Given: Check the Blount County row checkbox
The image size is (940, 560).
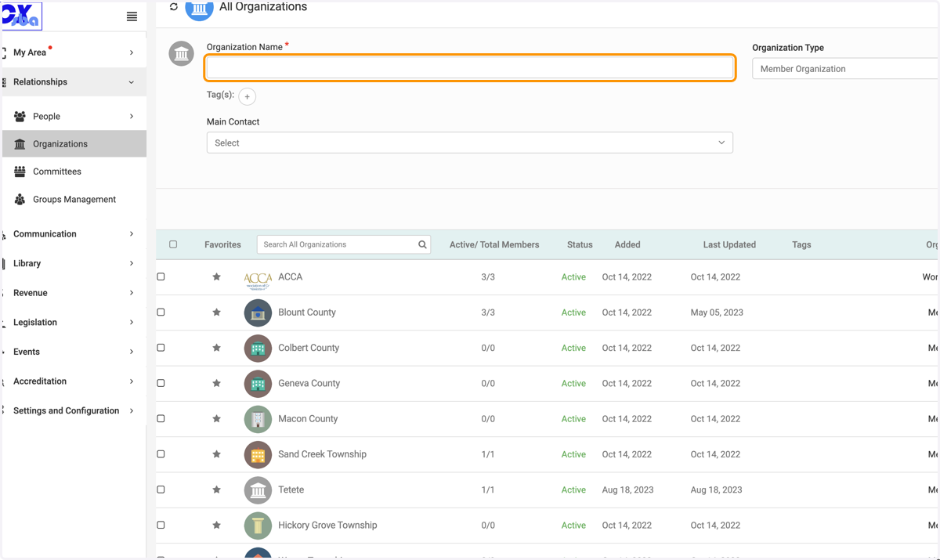Looking at the screenshot, I should 161,312.
